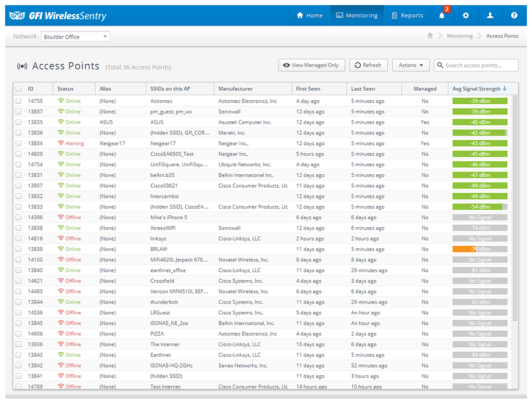Click the online wifi icon for 13907

coord(61,185)
